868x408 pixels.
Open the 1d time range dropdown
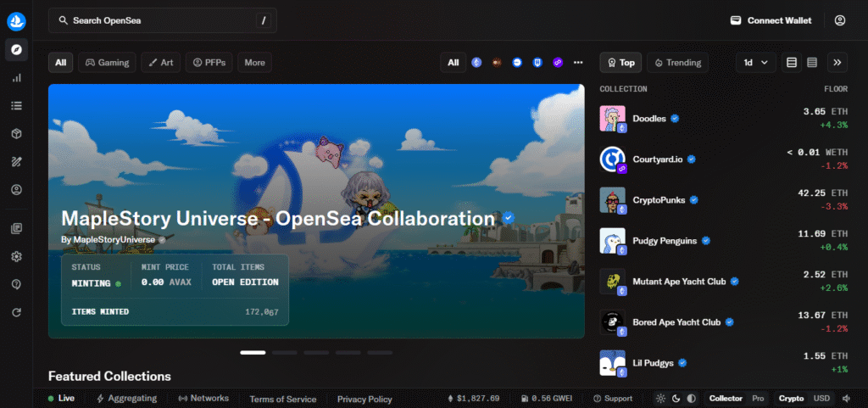[755, 63]
